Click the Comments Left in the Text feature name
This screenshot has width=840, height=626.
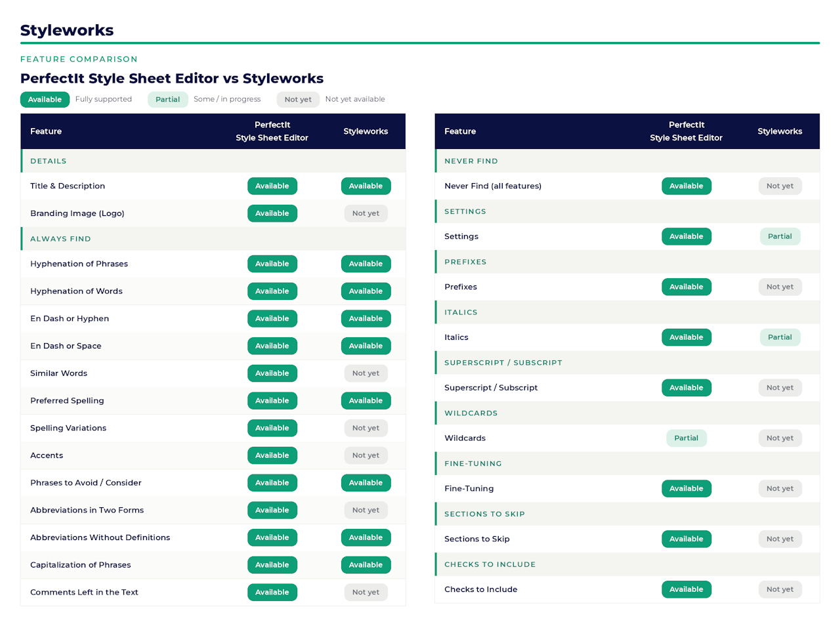coord(84,593)
